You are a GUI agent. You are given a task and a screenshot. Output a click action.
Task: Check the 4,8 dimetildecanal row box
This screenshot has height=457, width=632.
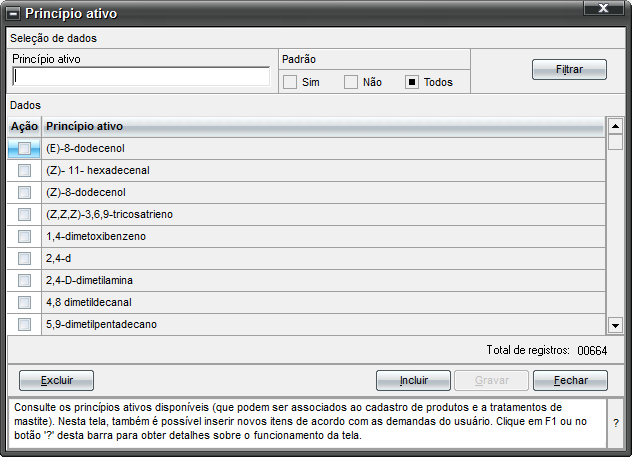[x=24, y=302]
